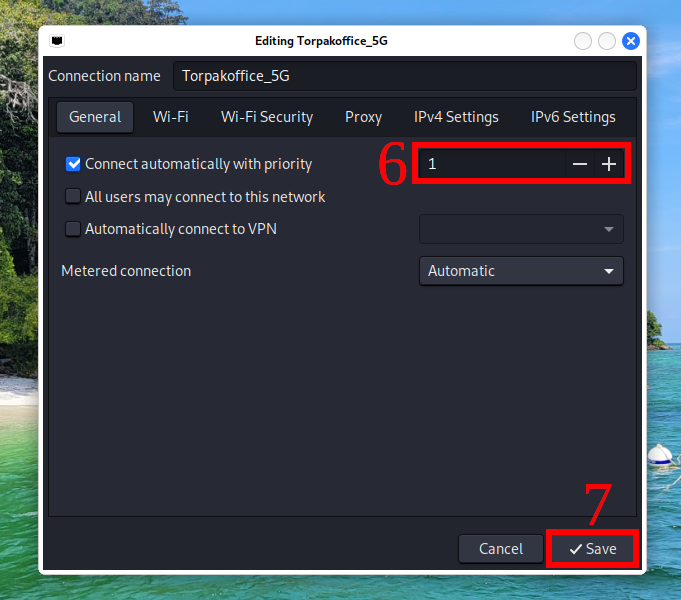Screen dimensions: 681x600
Task: Open the Metered connection dropdown
Action: (521, 271)
